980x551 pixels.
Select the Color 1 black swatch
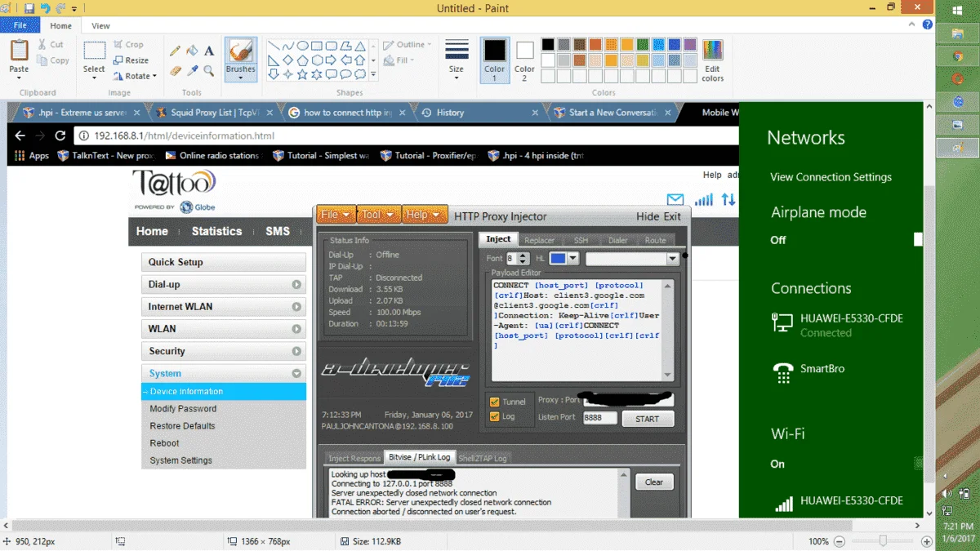click(494, 60)
